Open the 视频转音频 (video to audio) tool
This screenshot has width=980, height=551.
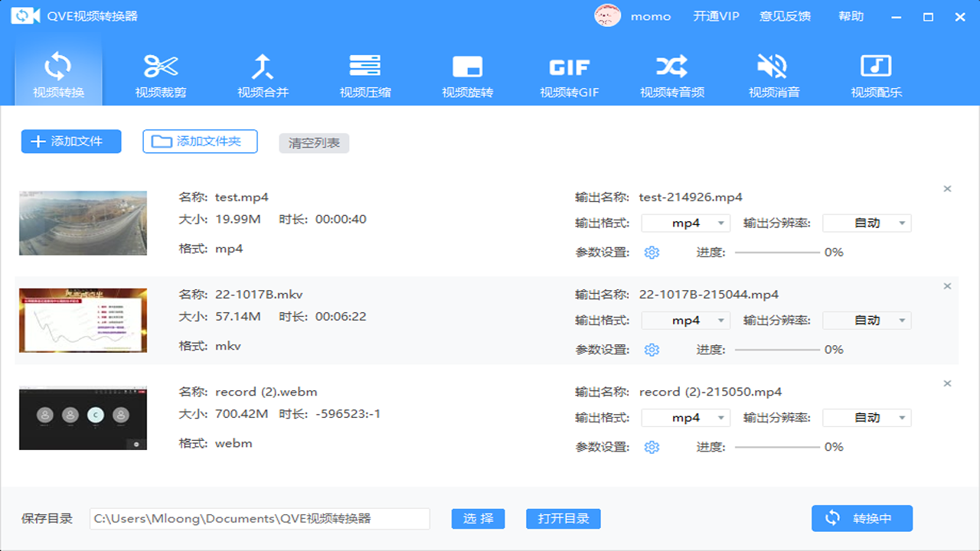tap(671, 73)
